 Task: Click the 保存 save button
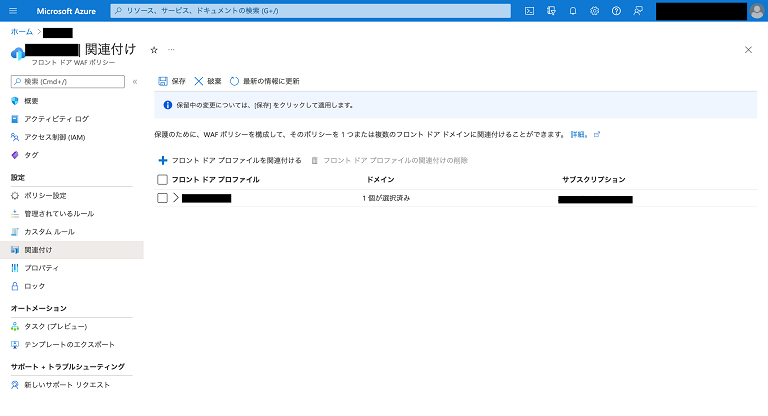pyautogui.click(x=172, y=81)
